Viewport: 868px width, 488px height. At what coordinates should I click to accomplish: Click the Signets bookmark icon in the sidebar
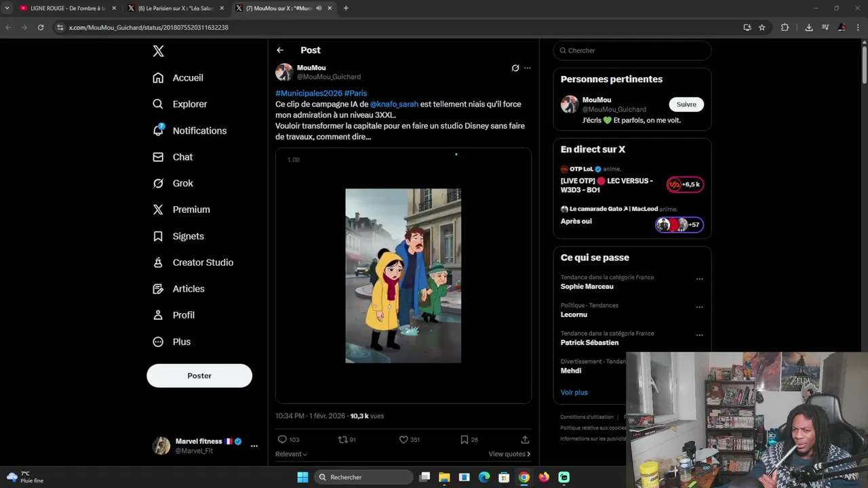pyautogui.click(x=158, y=237)
